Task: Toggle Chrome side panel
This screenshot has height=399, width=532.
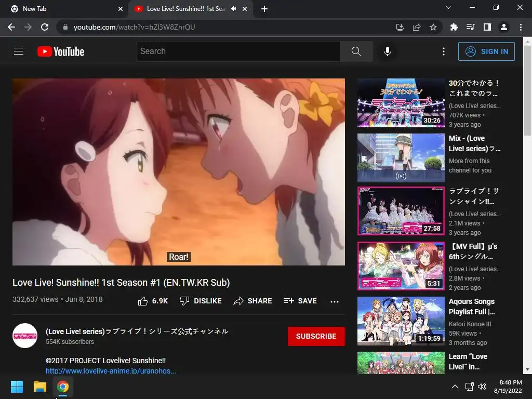Action: pos(487,27)
